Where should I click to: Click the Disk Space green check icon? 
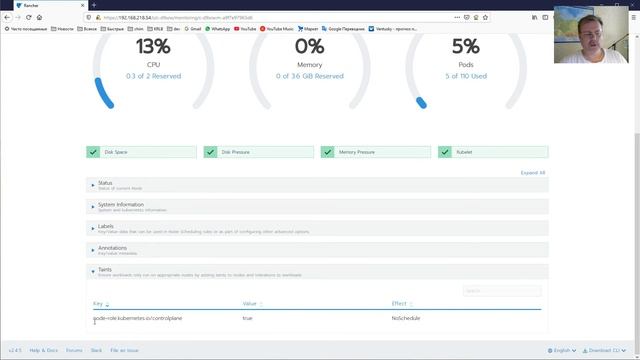point(93,152)
